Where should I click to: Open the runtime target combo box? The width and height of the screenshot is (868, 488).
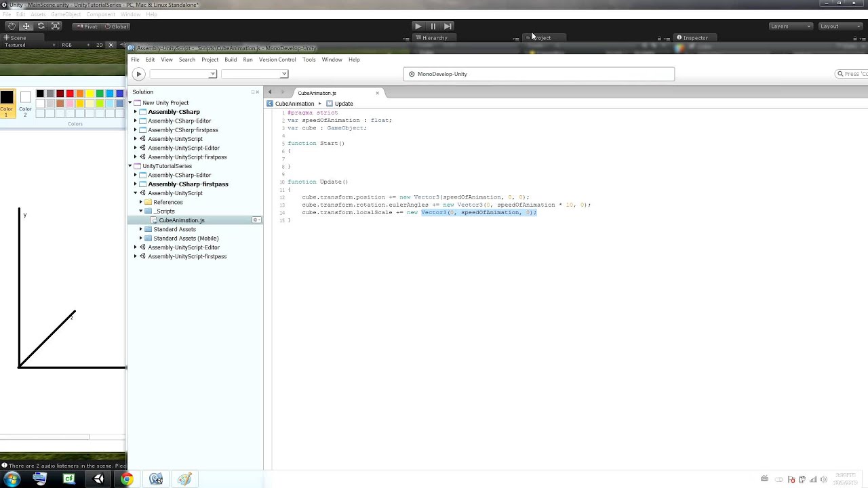click(254, 74)
